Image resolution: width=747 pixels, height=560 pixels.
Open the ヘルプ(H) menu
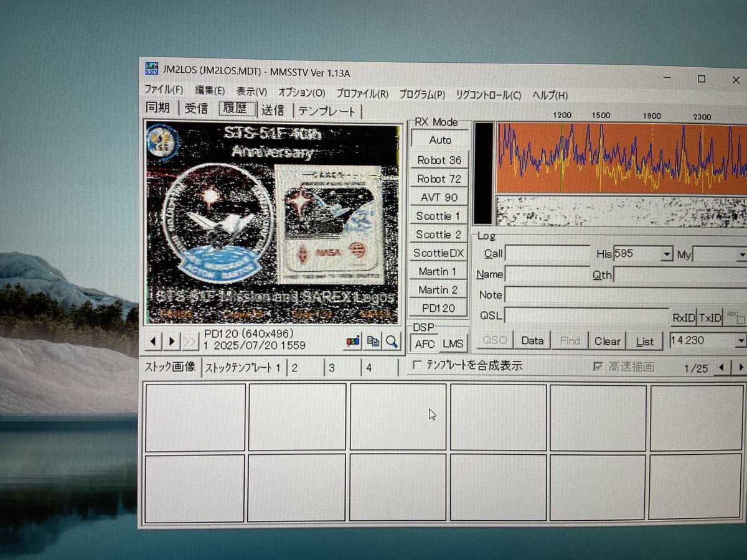point(550,96)
